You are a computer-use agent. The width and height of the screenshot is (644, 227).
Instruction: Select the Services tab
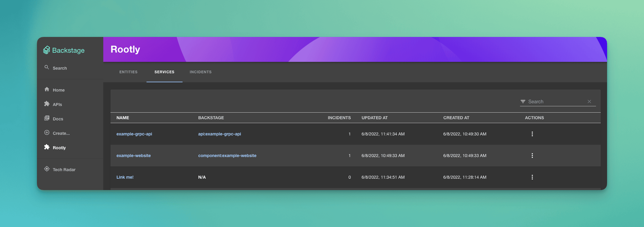coord(164,72)
